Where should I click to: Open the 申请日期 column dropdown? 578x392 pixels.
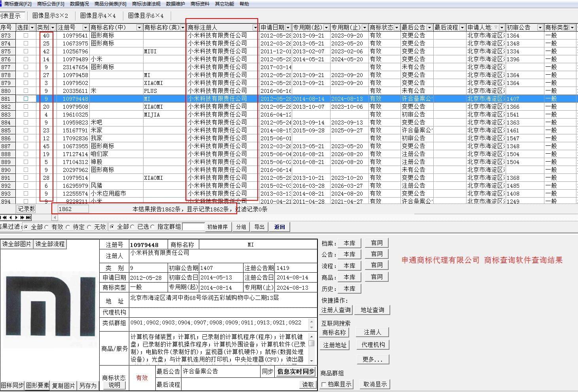[288, 27]
